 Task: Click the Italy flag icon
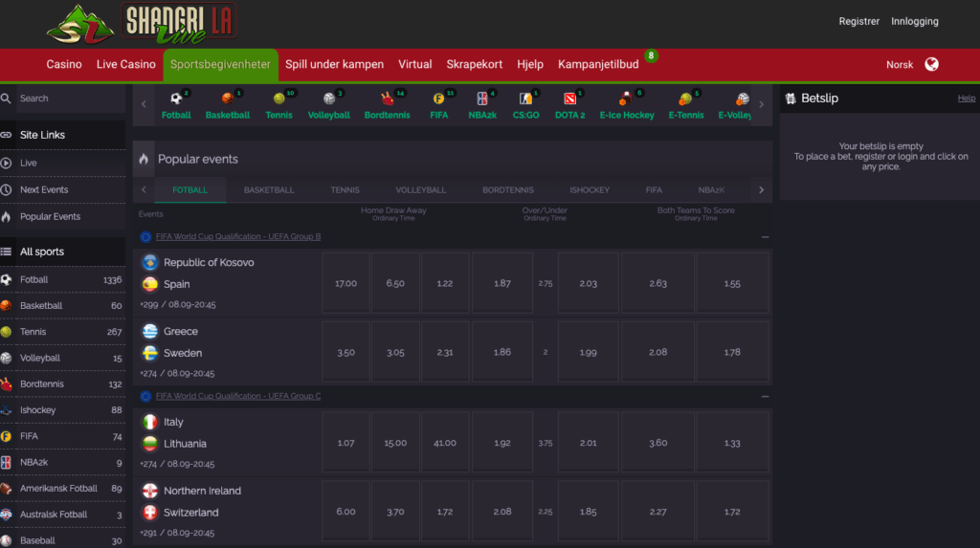click(x=150, y=422)
